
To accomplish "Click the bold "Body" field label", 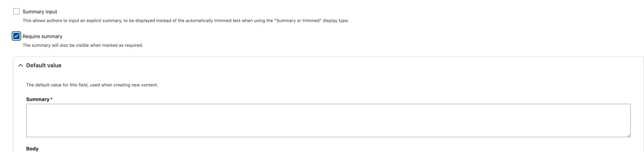I will click(32, 149).
